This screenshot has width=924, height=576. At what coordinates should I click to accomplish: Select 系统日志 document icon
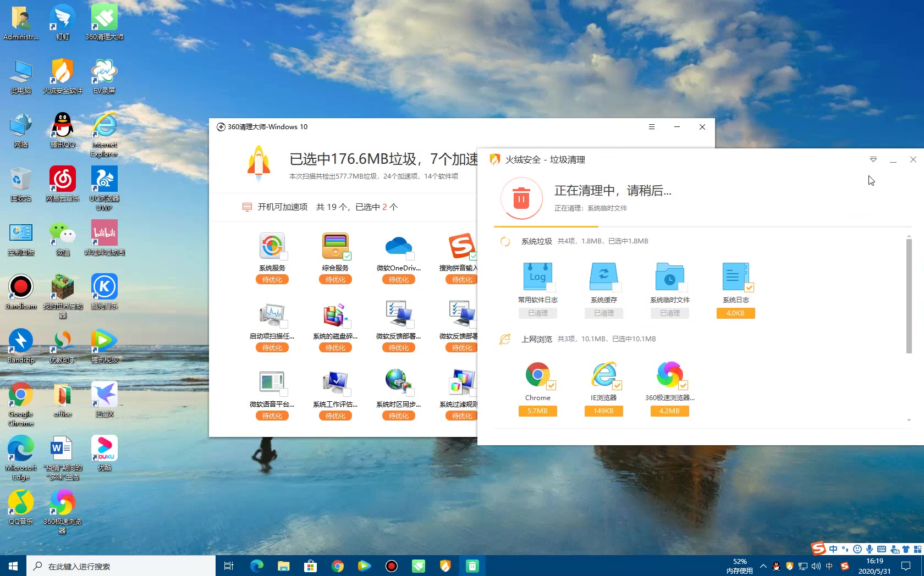[735, 276]
